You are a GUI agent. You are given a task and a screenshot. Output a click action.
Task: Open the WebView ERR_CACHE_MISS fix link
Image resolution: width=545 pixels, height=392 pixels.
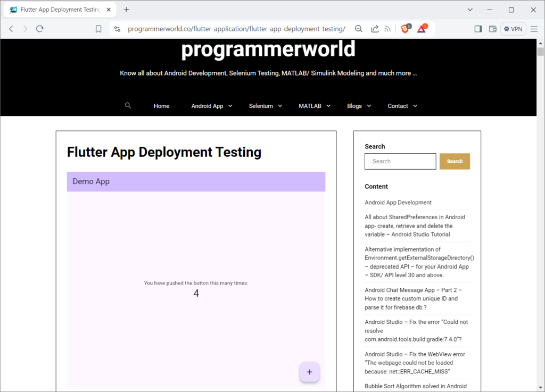pos(415,363)
